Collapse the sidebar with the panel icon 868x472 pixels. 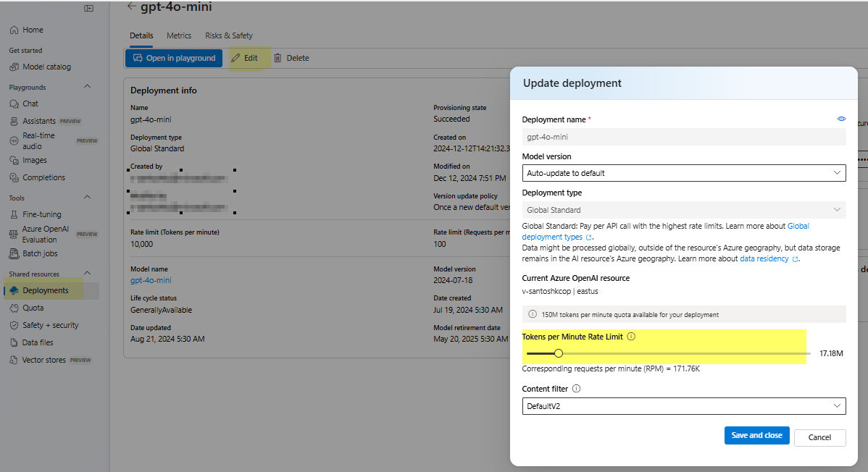click(x=88, y=8)
